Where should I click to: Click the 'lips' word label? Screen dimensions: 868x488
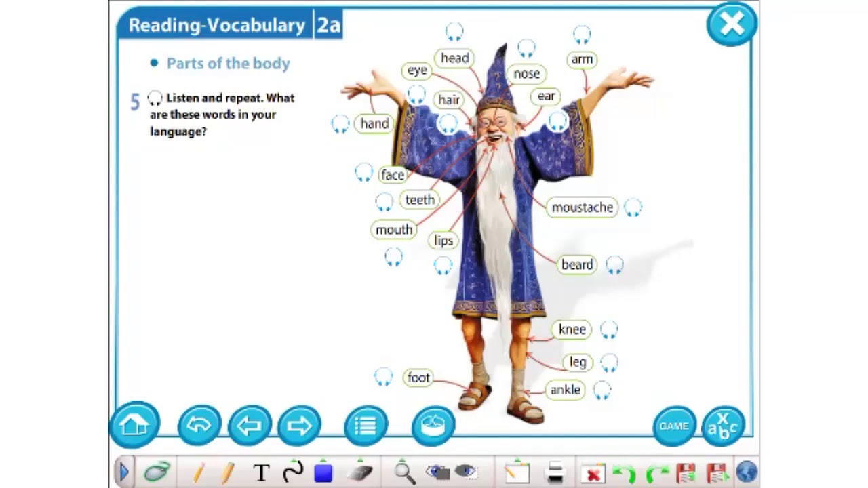(x=443, y=241)
